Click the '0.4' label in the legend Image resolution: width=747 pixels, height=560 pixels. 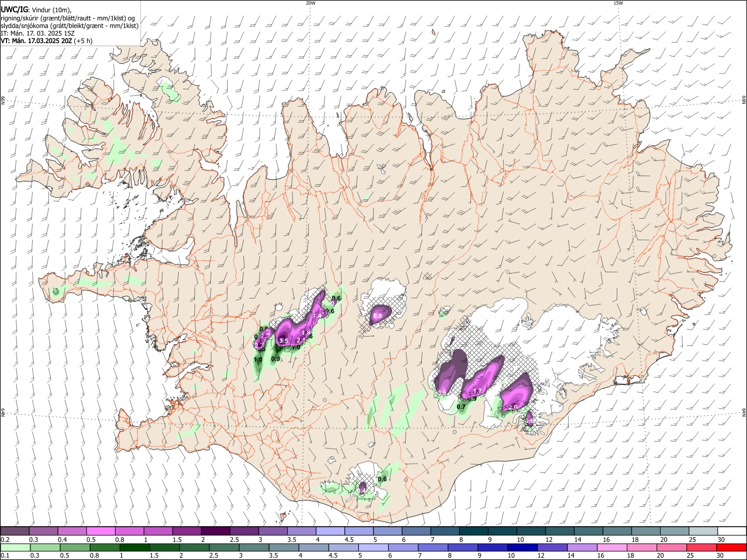pyautogui.click(x=62, y=539)
